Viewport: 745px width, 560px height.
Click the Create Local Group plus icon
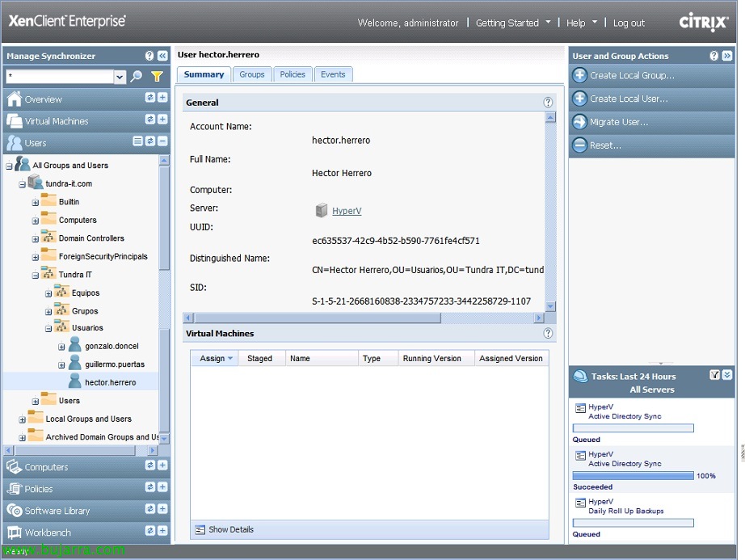coord(579,75)
